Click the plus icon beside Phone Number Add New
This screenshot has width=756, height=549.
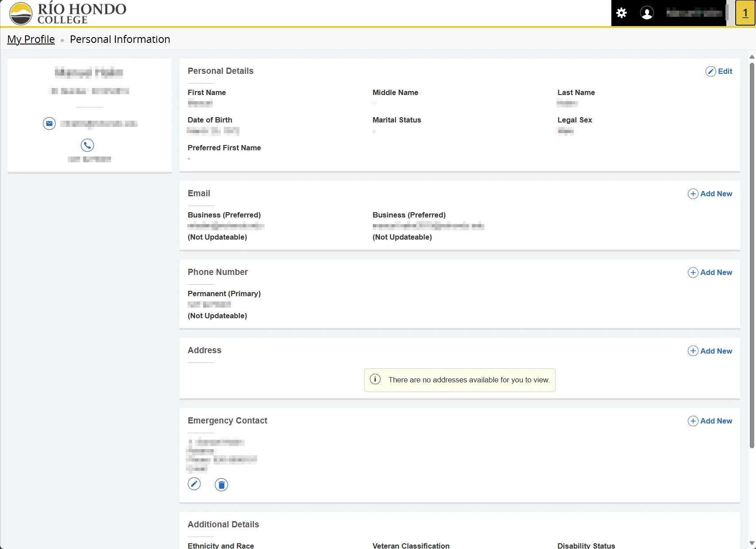[x=693, y=272]
